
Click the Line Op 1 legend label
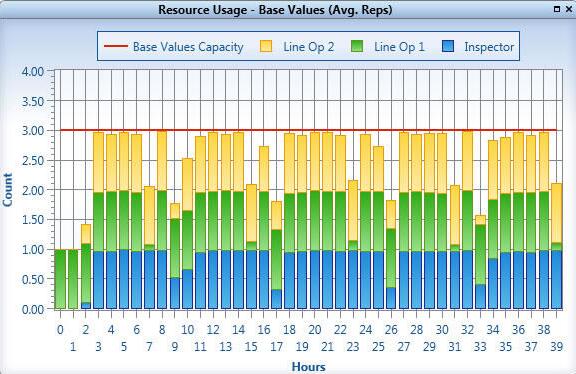tap(399, 47)
